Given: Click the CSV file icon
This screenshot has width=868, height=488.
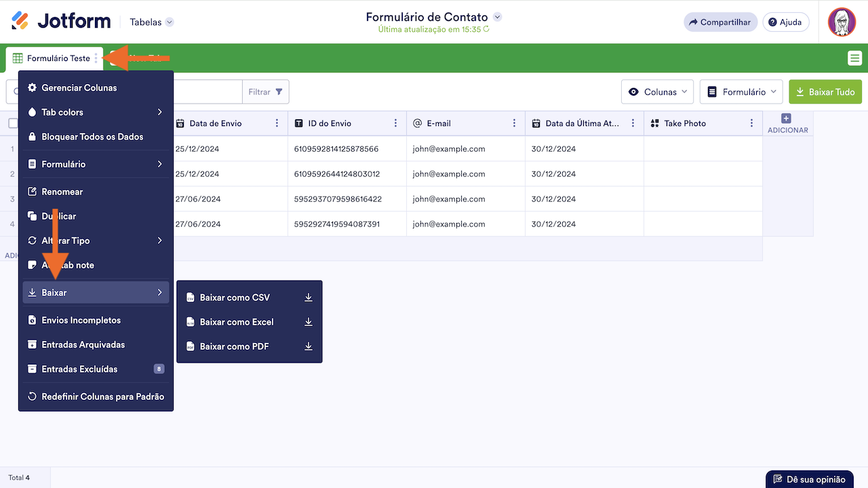Looking at the screenshot, I should click(x=191, y=298).
